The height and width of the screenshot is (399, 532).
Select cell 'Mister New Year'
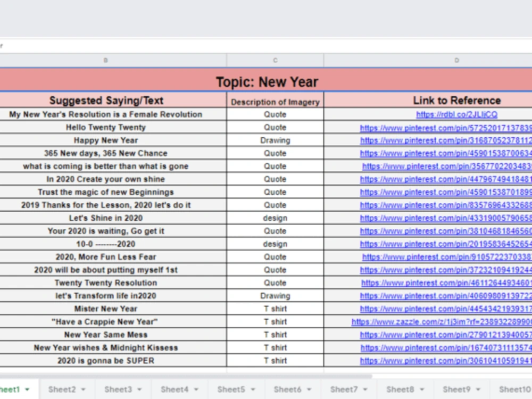pos(113,309)
